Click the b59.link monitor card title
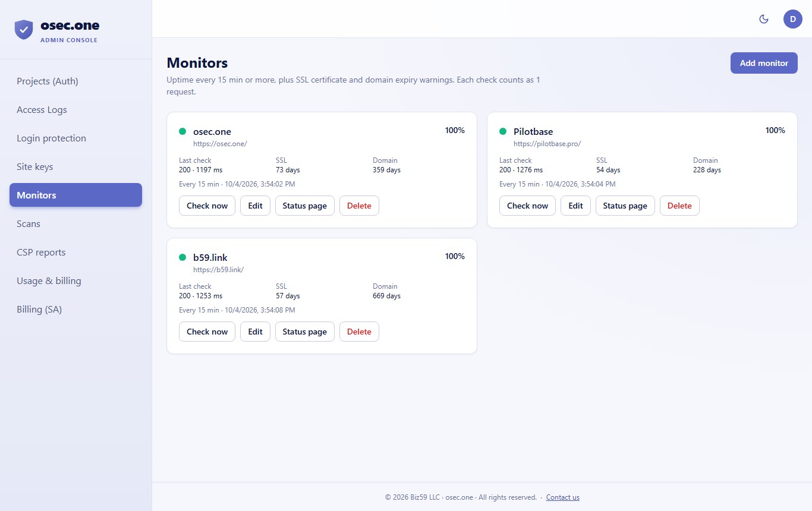812x511 pixels. 210,258
